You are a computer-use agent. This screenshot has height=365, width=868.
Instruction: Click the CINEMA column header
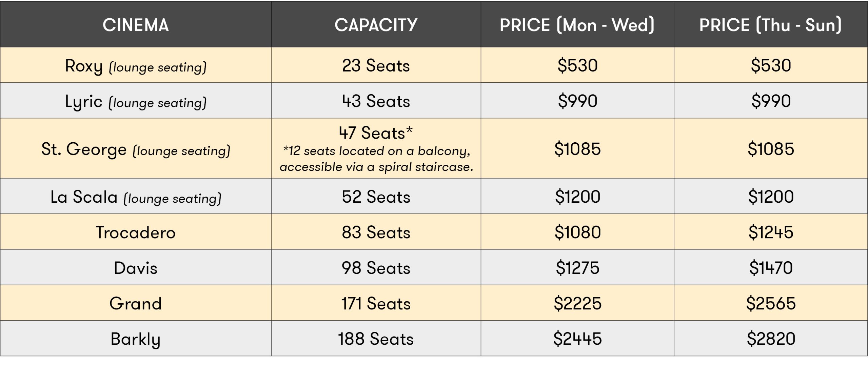[x=136, y=25]
